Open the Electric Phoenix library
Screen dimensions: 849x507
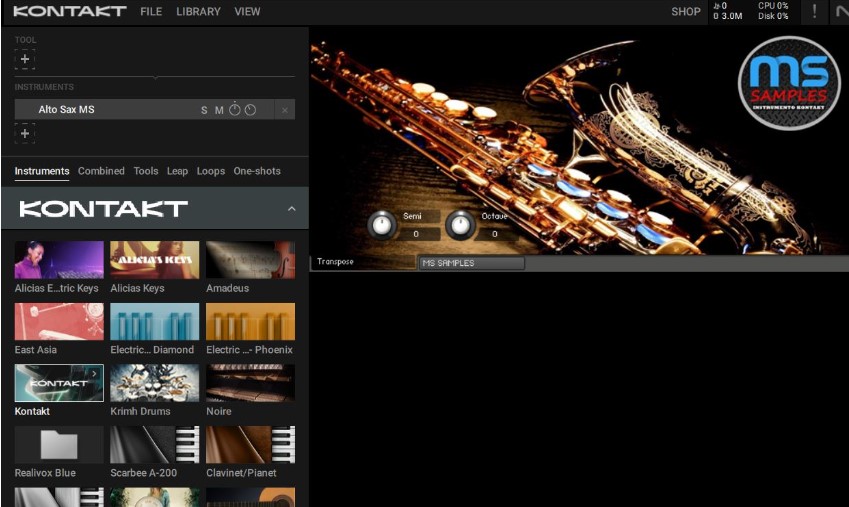point(250,321)
